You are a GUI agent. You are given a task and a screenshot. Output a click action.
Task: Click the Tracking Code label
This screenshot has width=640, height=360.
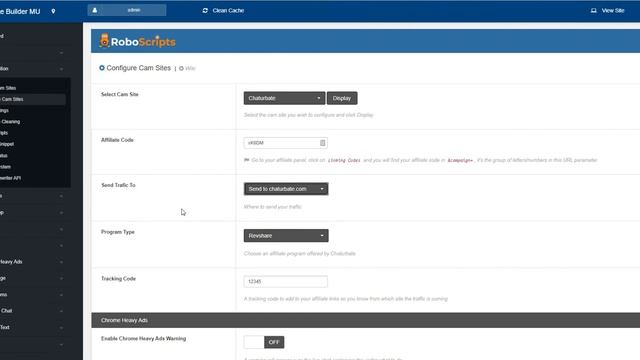[x=118, y=279]
